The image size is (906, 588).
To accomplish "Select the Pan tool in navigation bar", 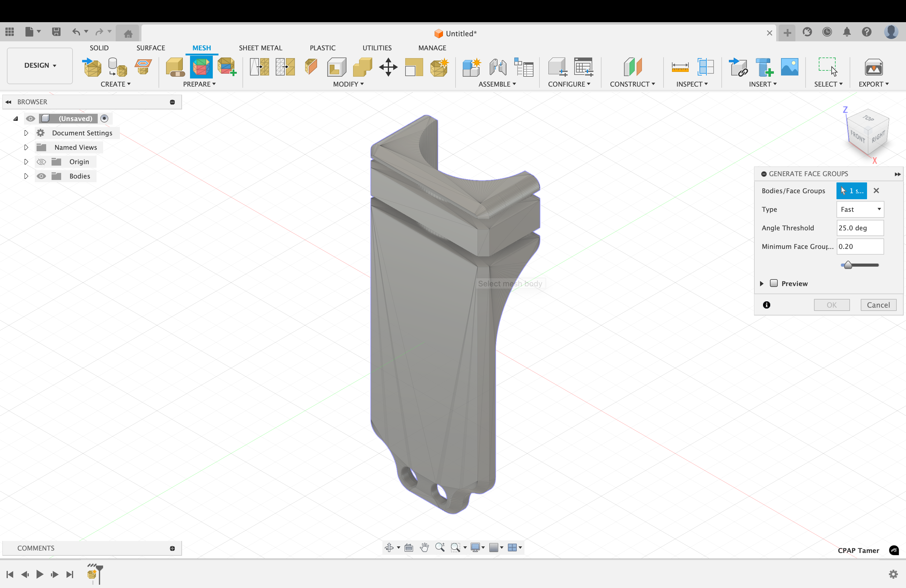I will tap(425, 547).
